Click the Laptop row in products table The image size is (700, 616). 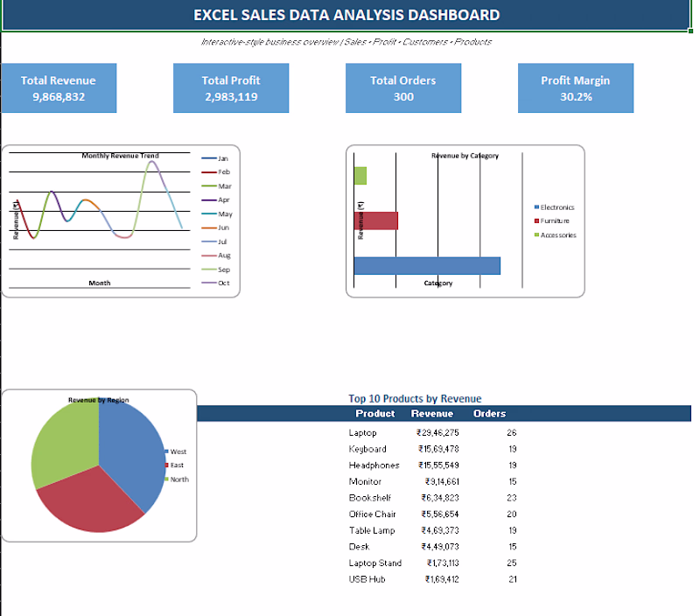click(x=432, y=432)
